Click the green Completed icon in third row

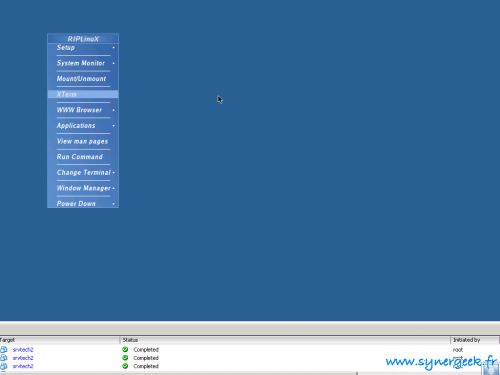[x=125, y=366]
